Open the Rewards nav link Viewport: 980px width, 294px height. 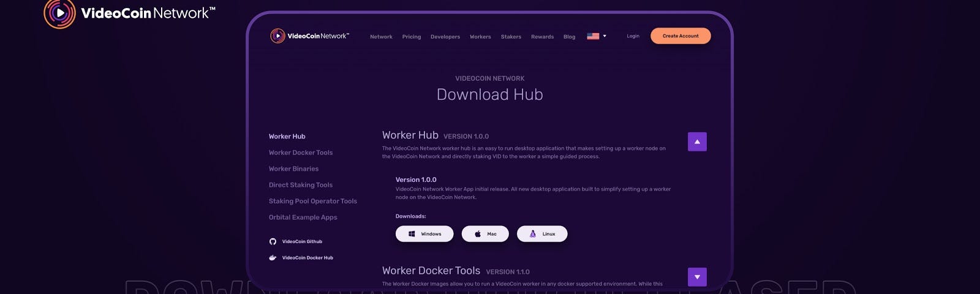(x=542, y=37)
